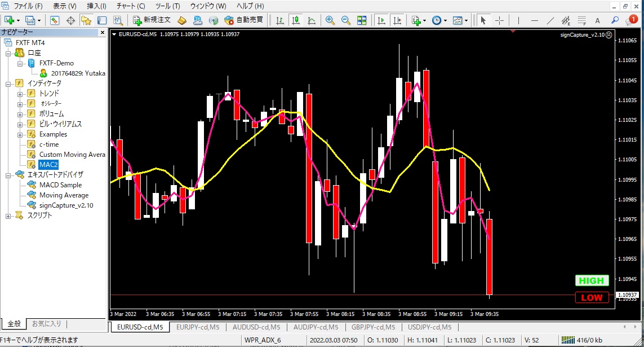Draw a trendline with the diagonal line tool

click(550, 20)
